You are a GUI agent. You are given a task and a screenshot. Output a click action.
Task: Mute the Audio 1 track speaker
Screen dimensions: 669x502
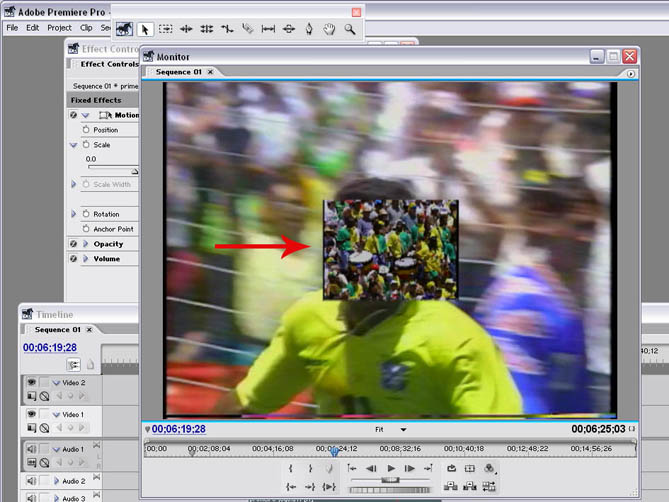[31, 449]
